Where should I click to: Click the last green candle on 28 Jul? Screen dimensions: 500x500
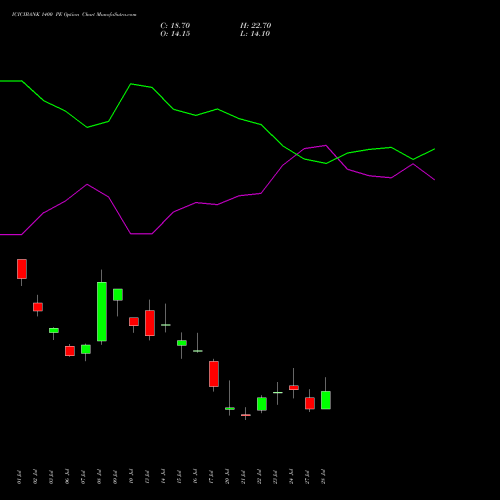326,400
